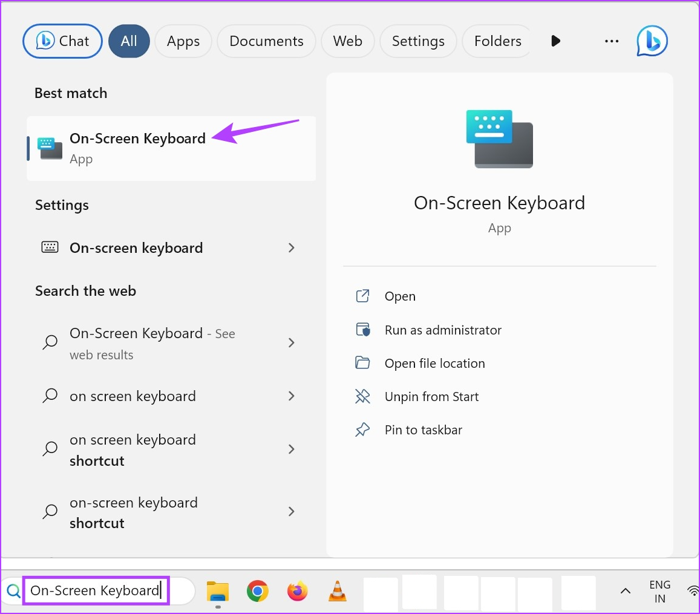Select the All filter tab

coord(129,41)
